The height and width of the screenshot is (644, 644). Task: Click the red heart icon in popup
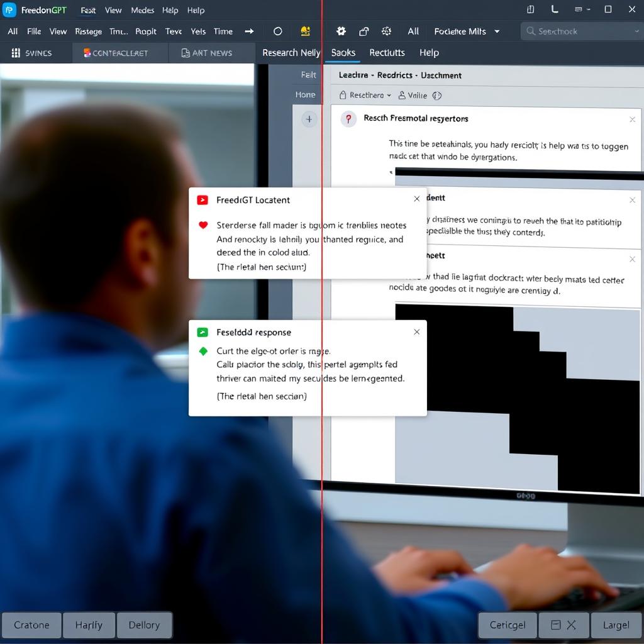click(203, 225)
